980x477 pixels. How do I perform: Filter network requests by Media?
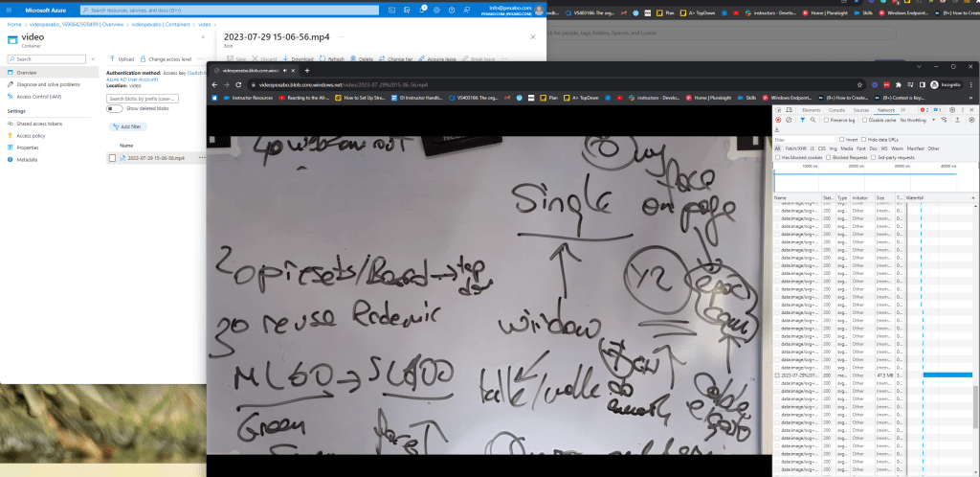pos(847,148)
